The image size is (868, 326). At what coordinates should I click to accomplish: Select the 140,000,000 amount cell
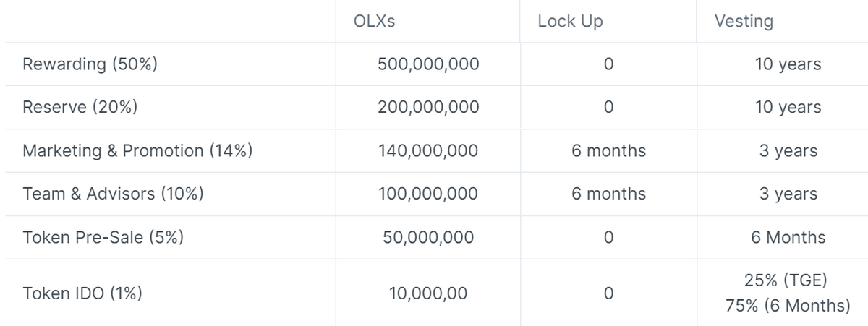click(428, 151)
